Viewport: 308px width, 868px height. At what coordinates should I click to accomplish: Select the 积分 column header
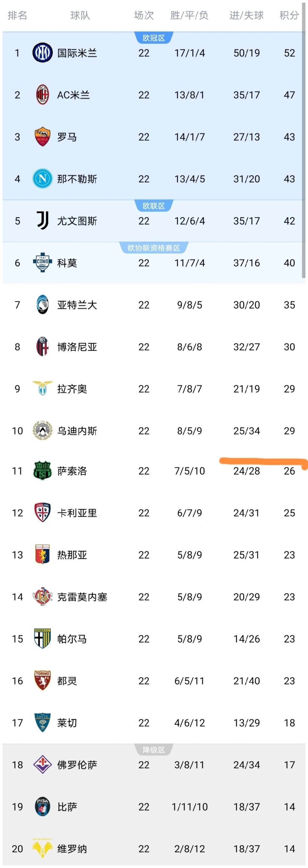click(x=289, y=15)
